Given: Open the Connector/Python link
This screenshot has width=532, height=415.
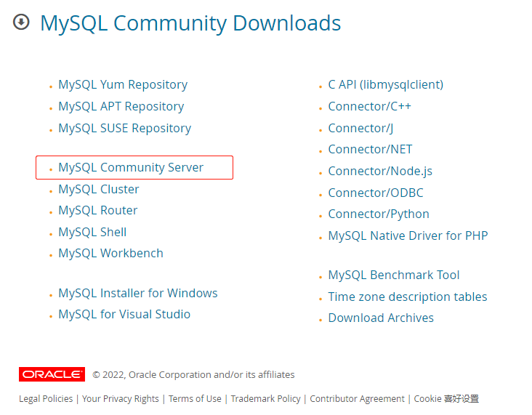Looking at the screenshot, I should 379,214.
